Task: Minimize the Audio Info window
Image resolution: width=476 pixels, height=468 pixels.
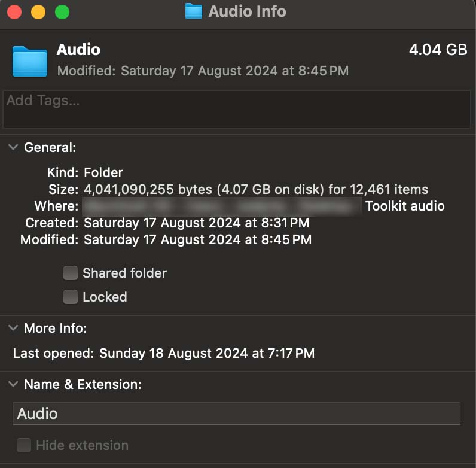Action: tap(38, 12)
